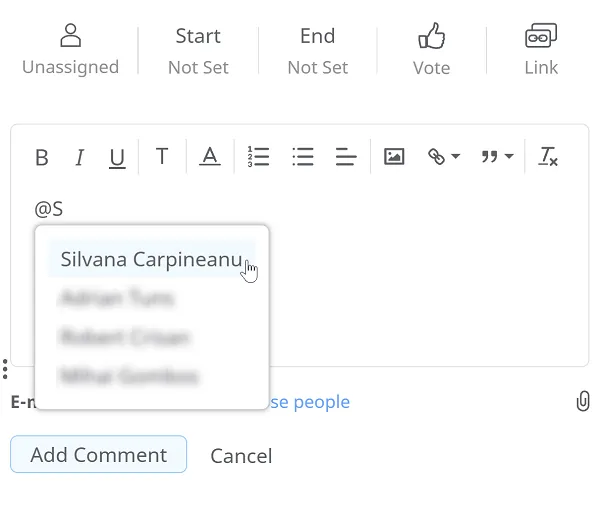Expand the insert link dropdown
Image resolution: width=600 pixels, height=515 pixels.
click(x=443, y=157)
